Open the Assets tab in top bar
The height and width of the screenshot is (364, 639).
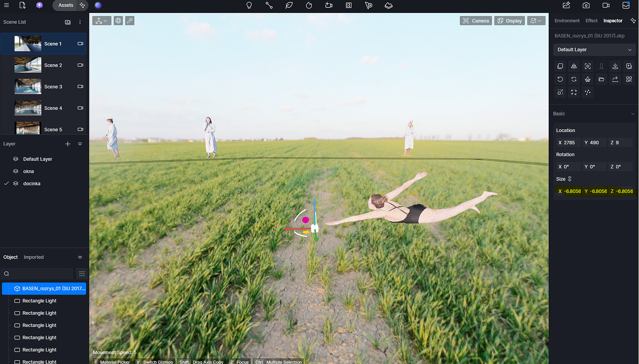tap(65, 5)
